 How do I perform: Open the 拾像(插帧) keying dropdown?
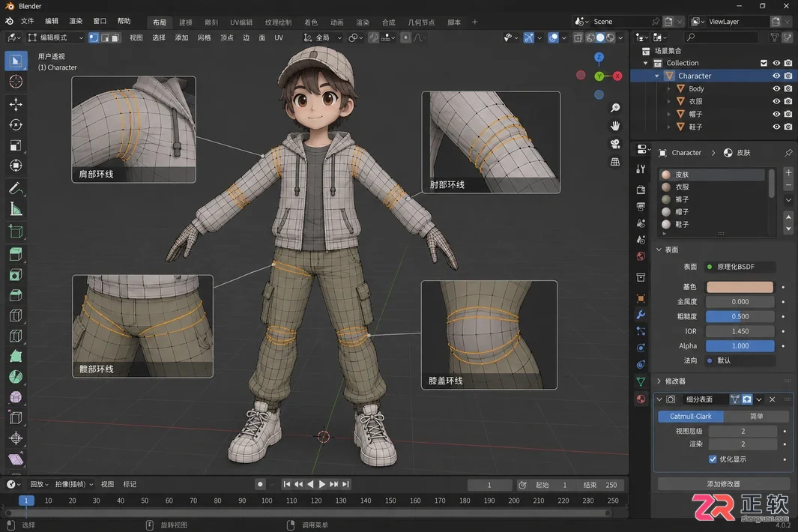tap(73, 484)
